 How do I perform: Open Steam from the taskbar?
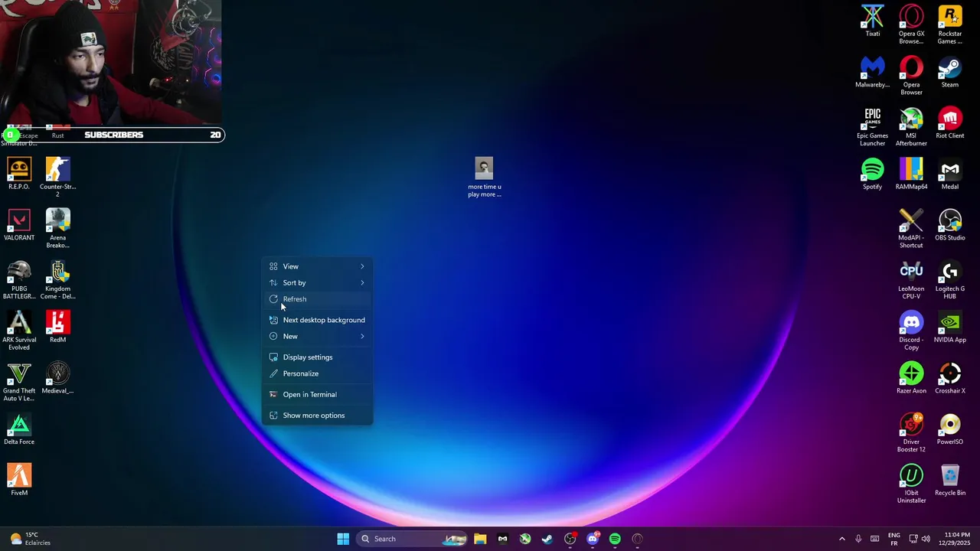547,539
